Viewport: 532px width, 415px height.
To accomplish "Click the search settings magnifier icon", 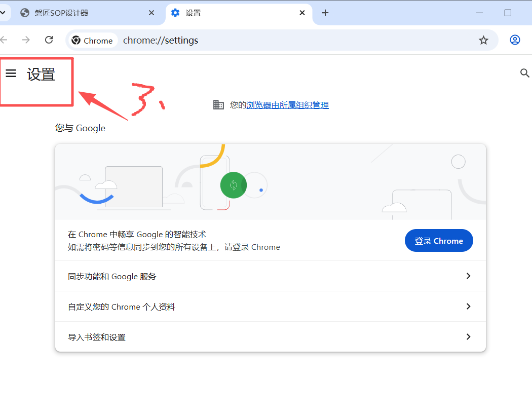I will point(524,73).
